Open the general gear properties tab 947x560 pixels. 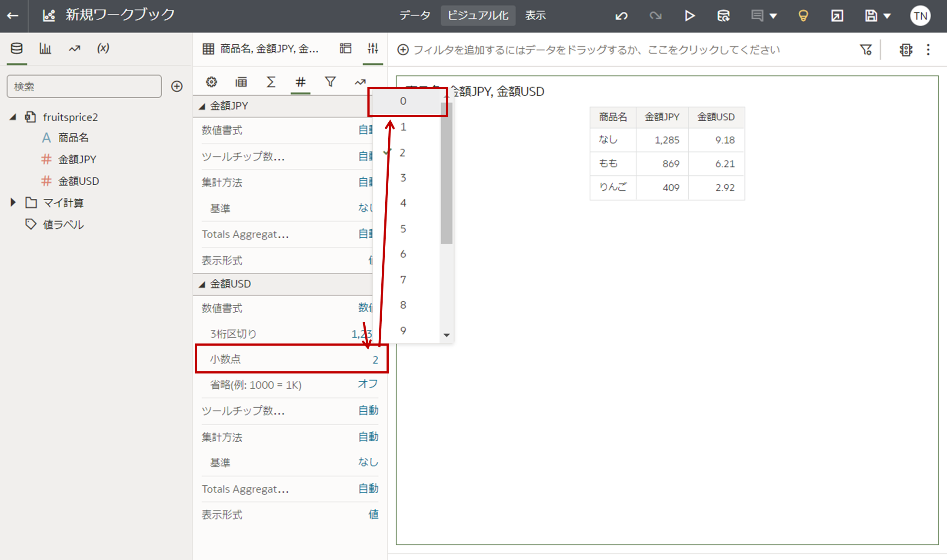click(x=211, y=82)
